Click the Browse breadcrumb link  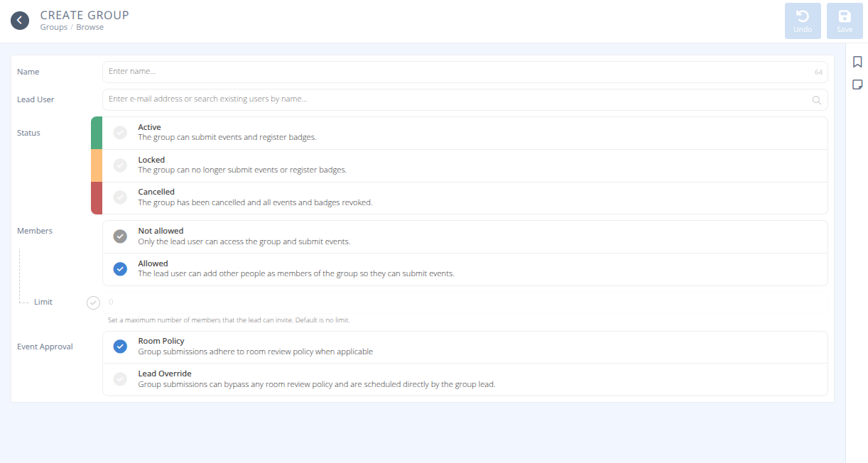pyautogui.click(x=90, y=28)
